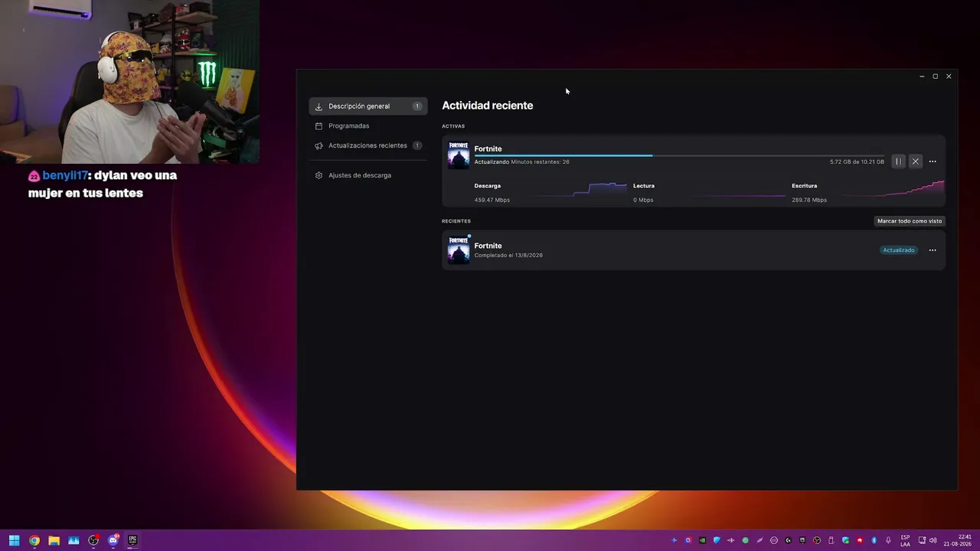
Task: Open Ajustes de descarga settings
Action: click(x=367, y=175)
